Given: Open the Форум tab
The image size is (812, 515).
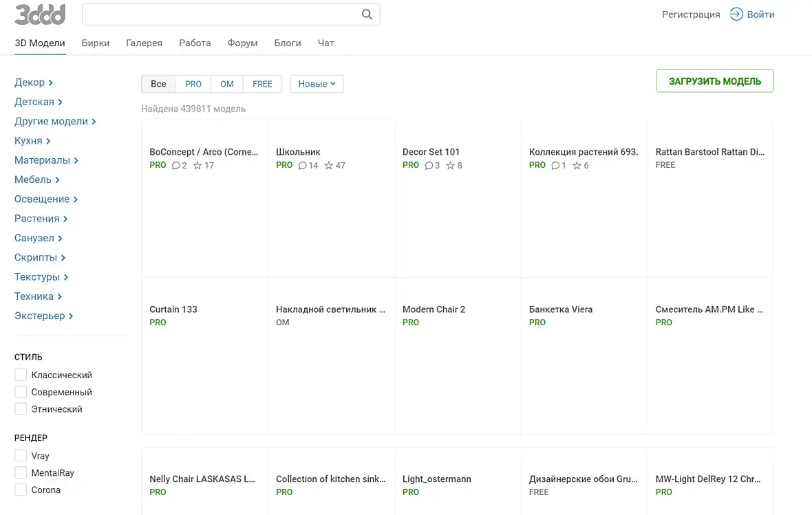Looking at the screenshot, I should tap(242, 43).
